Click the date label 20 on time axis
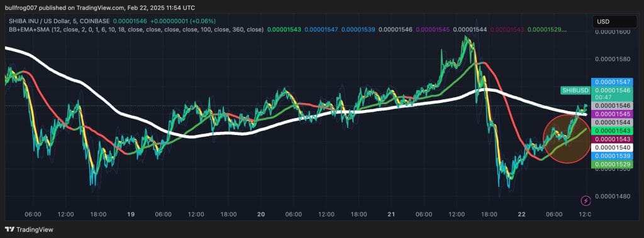 [x=261, y=214]
